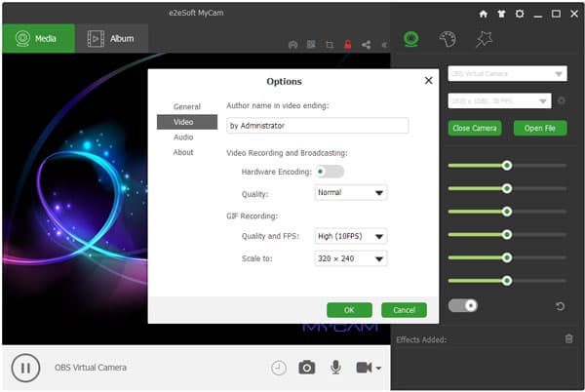The image size is (585, 392).
Task: Click the Open File button
Action: [539, 128]
